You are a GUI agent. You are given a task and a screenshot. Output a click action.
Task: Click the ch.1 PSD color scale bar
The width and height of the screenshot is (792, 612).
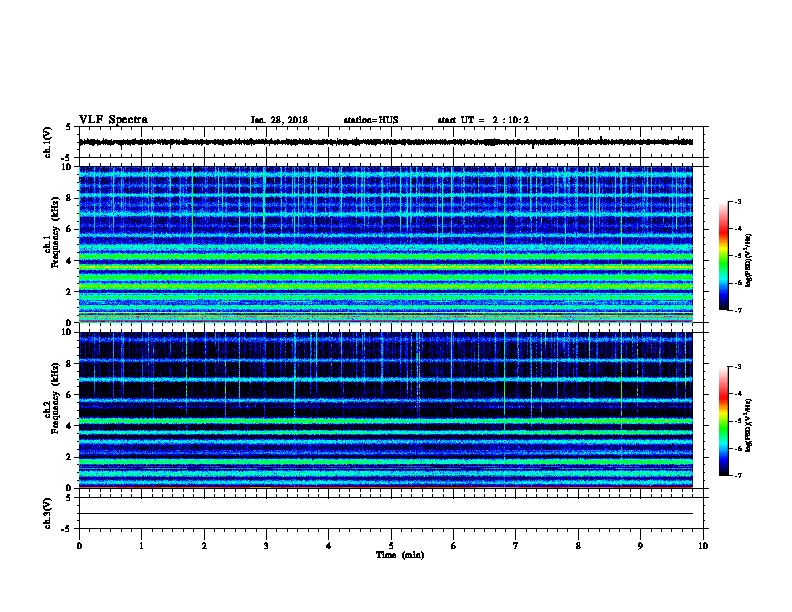click(724, 256)
